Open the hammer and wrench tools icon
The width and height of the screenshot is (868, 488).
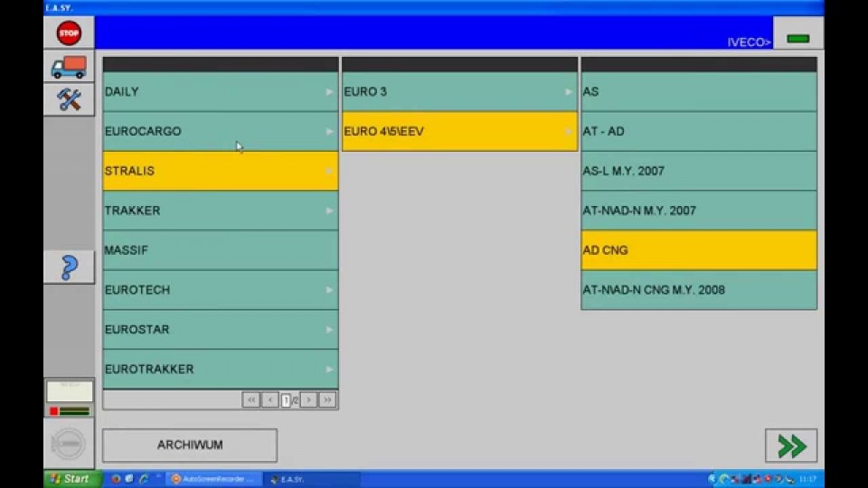(x=69, y=99)
